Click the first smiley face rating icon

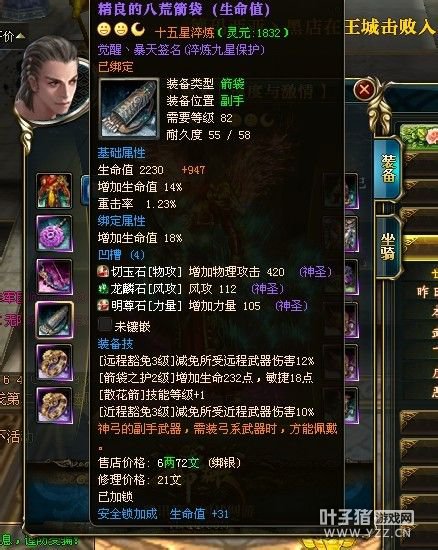pyautogui.click(x=104, y=29)
